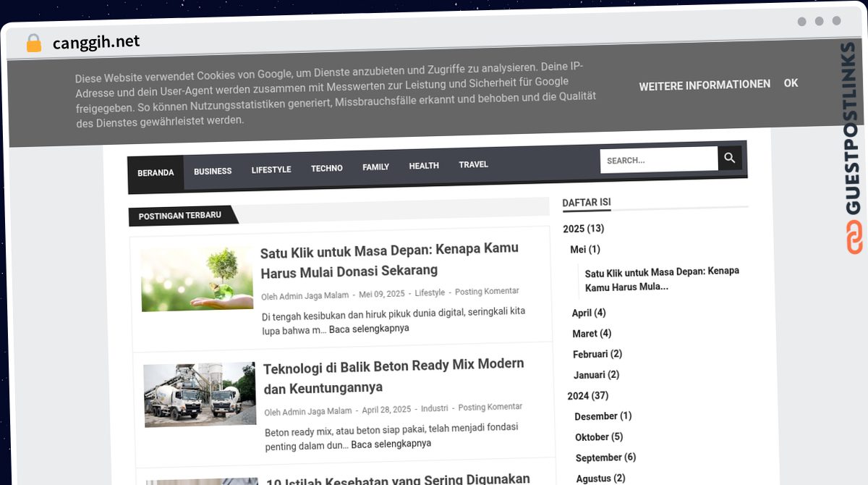The image size is (868, 485).
Task: Click the padlock icon beside canggih.net
Action: [x=34, y=43]
